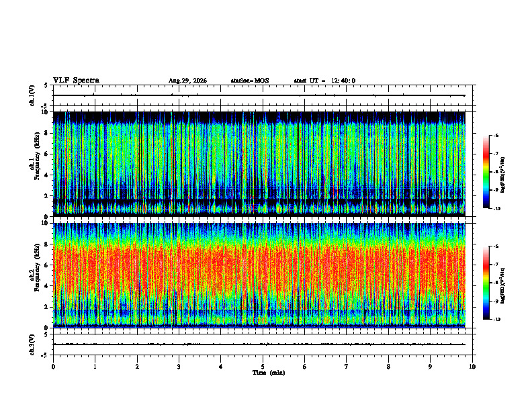The width and height of the screenshot is (532, 411).
Task: Click the ch.1 spectrogram color bar
Action: [x=486, y=172]
